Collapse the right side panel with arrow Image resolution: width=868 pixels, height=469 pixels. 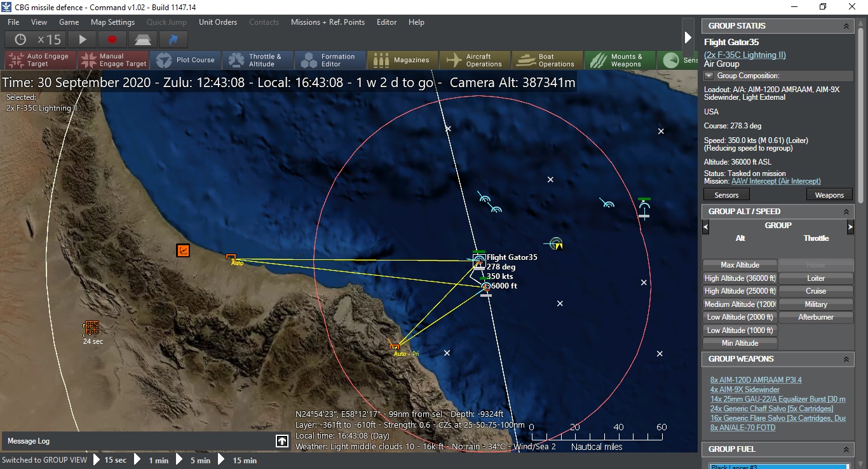(688, 37)
